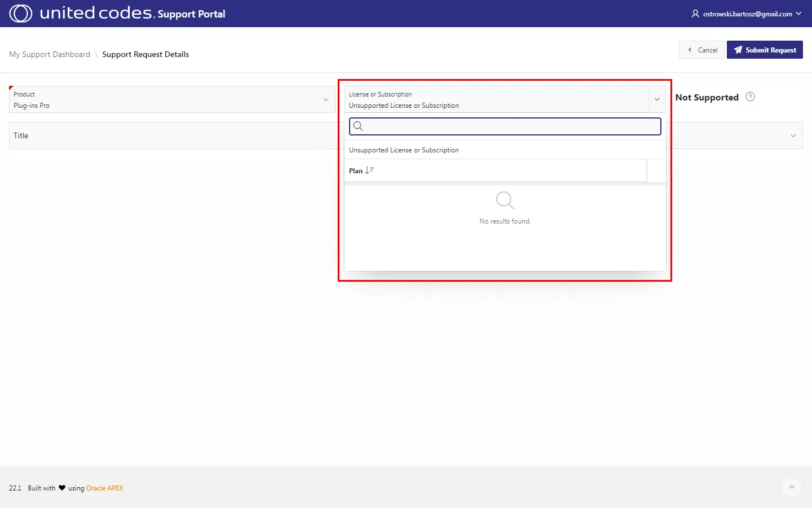This screenshot has height=508, width=812.
Task: Expand the Product dropdown chevron
Action: click(325, 100)
